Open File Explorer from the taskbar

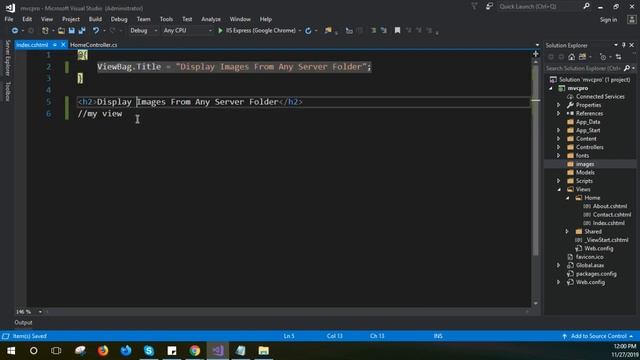[264, 351]
